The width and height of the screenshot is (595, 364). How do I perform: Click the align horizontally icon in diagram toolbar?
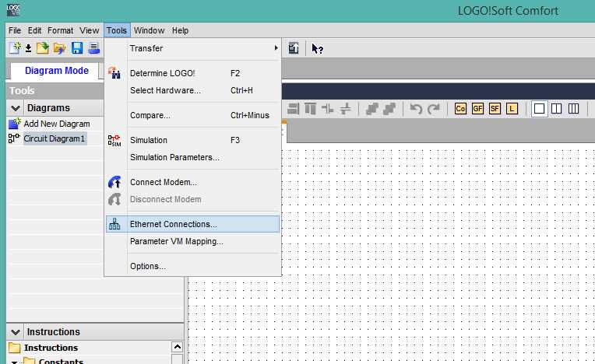294,109
